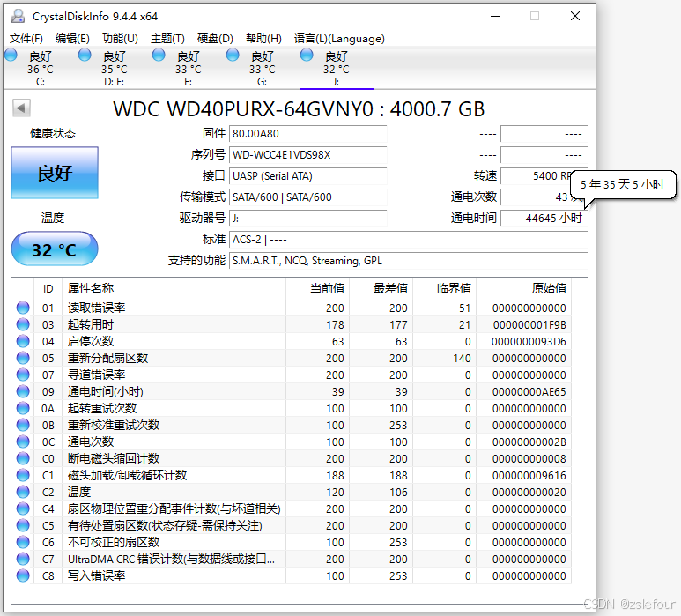This screenshot has width=681, height=616.
Task: Open the 编辑(E) menu
Action: coord(72,39)
